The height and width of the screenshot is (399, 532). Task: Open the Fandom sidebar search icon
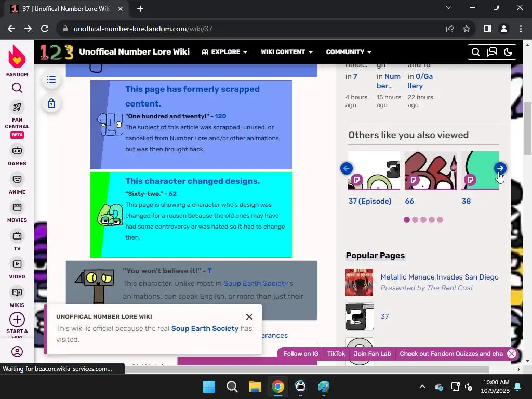17,88
